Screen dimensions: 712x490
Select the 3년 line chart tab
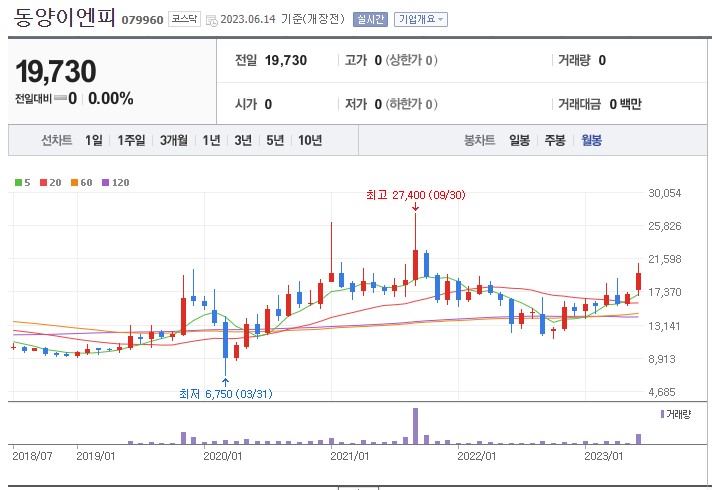pos(243,140)
